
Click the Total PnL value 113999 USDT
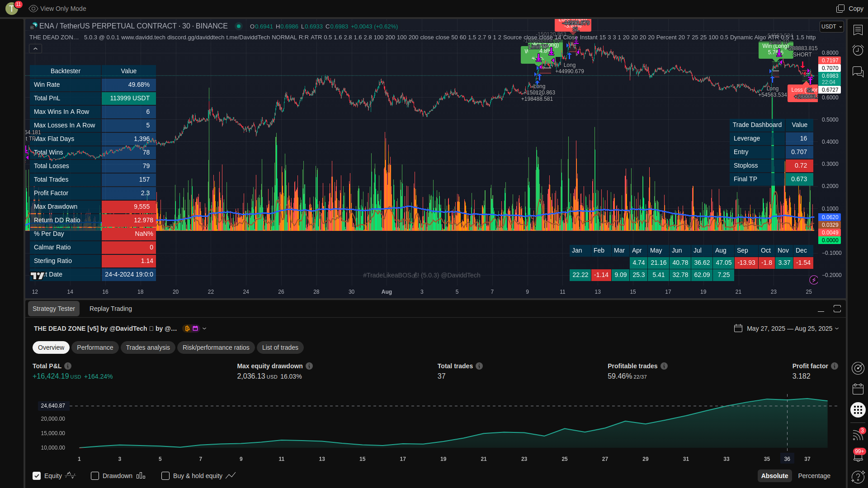click(x=129, y=98)
